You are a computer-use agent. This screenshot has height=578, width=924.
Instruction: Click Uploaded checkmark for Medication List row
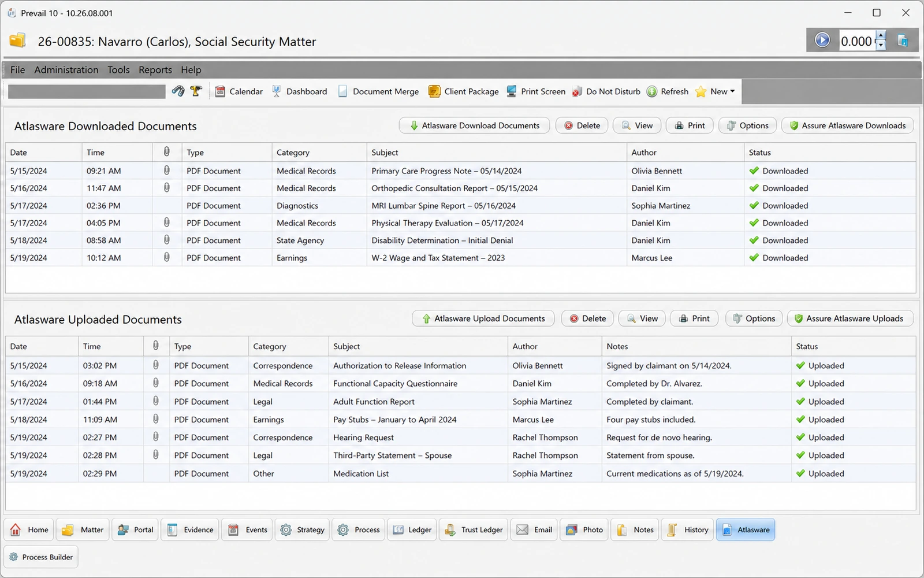click(800, 473)
